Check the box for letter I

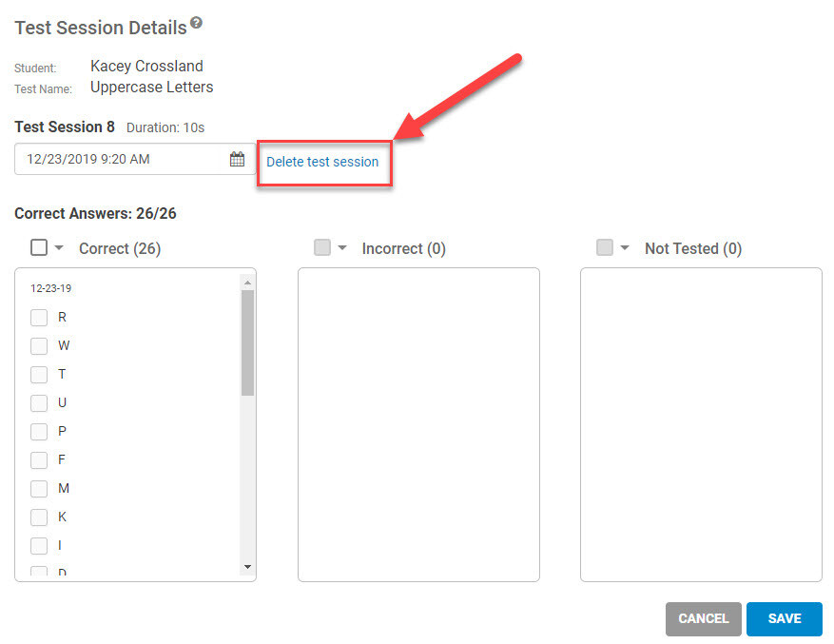(39, 545)
